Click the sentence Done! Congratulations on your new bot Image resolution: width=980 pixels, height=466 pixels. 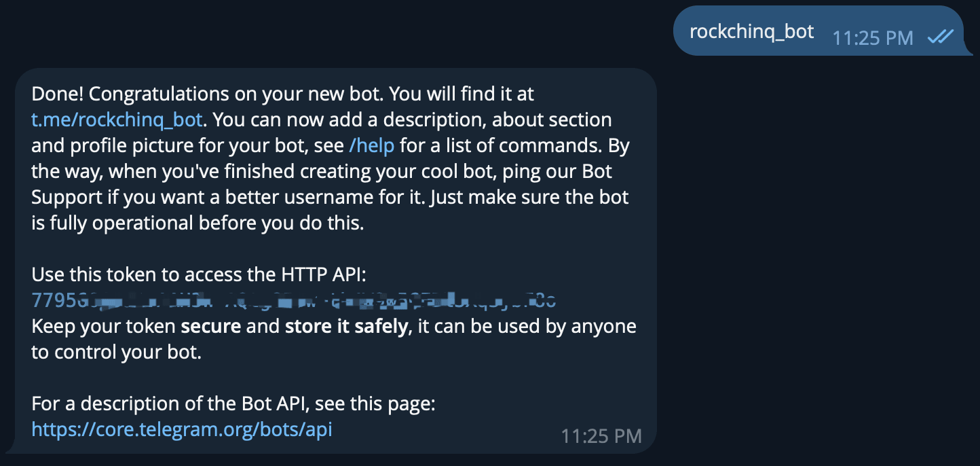click(204, 94)
